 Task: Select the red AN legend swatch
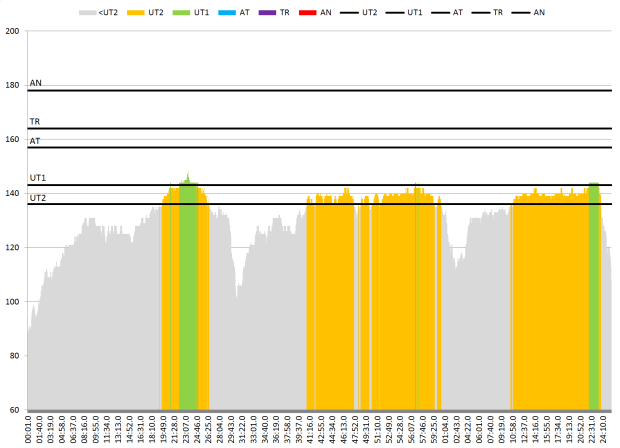(x=309, y=12)
